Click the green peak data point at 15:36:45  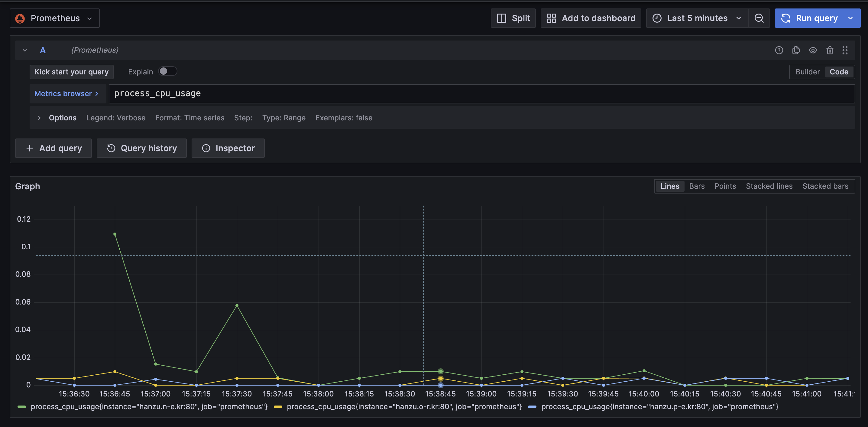[115, 234]
